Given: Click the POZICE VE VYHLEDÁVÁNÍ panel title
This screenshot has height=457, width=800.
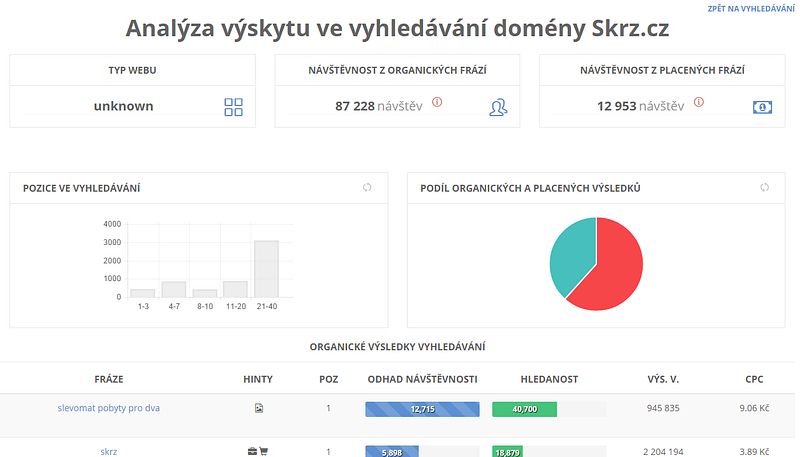Looking at the screenshot, I should [82, 188].
